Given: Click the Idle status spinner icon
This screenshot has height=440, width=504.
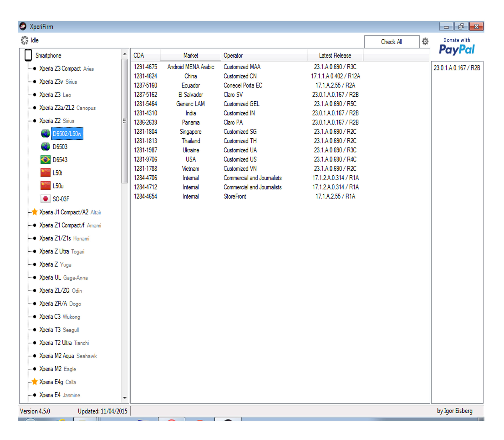Looking at the screenshot, I should 24,40.
